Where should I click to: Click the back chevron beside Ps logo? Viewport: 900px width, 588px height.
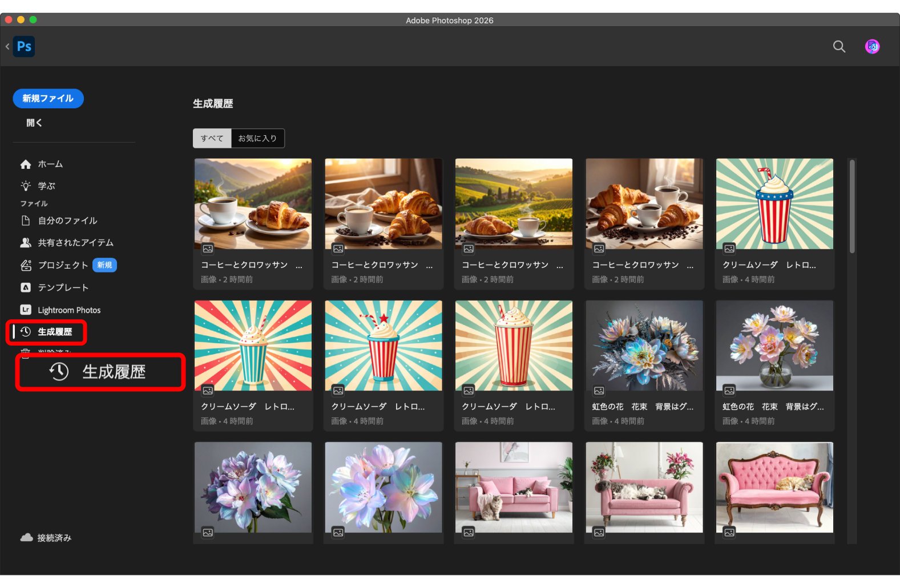[x=7, y=46]
